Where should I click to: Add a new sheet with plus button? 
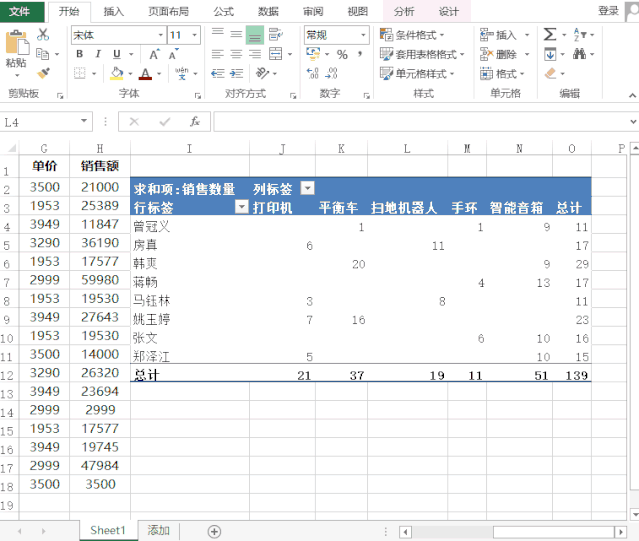214,531
